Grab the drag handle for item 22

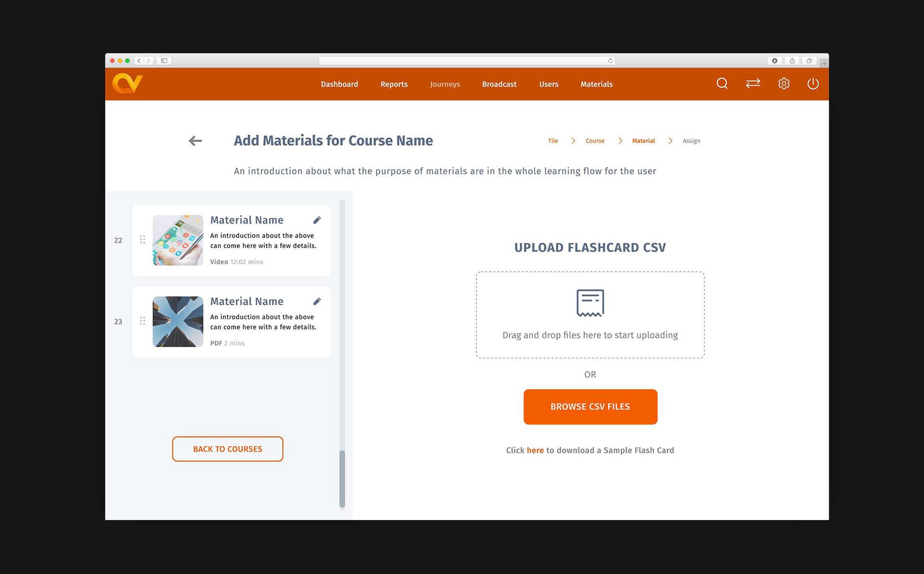142,239
